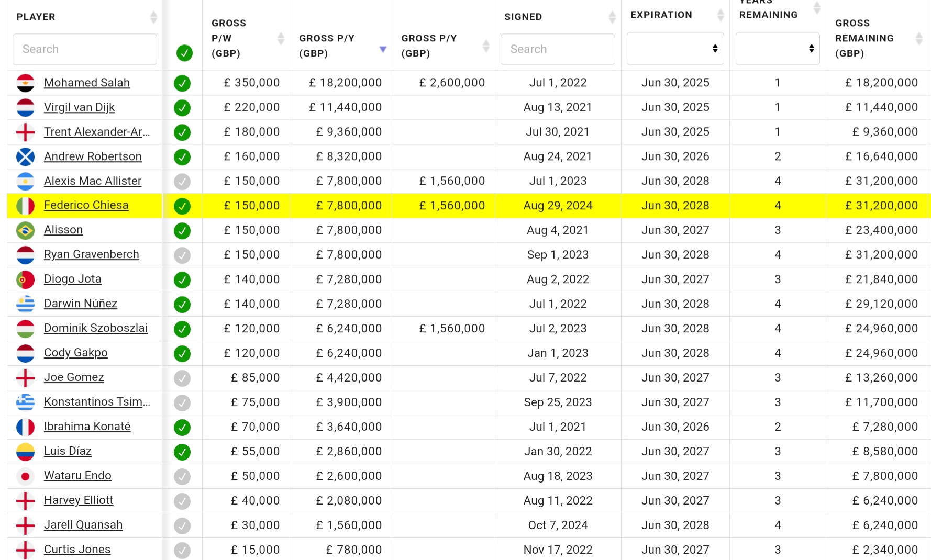The width and height of the screenshot is (931, 560).
Task: Toggle Gross P/Y descending sort arrow
Action: (383, 49)
